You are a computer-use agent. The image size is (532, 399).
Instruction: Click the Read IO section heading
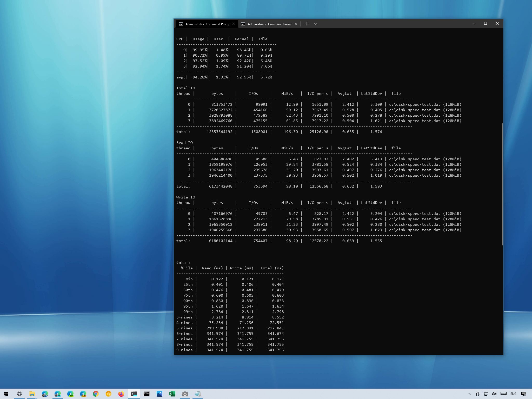tap(184, 143)
